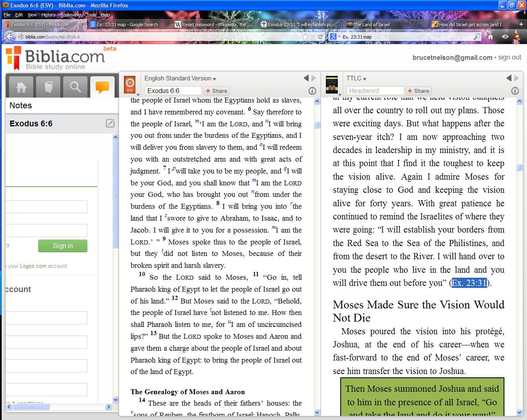527x420 pixels.
Task: Click footnote marker m before 'I am the LORD'
Action: (197, 122)
